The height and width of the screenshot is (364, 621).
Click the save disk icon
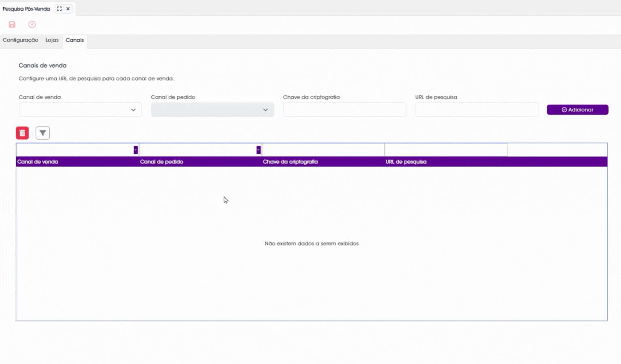point(12,25)
